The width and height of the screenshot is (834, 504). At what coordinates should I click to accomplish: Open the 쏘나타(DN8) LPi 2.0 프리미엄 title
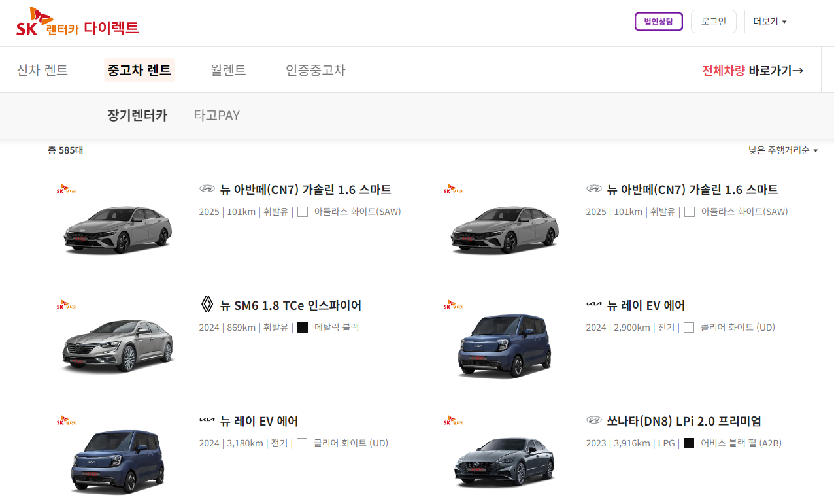(x=684, y=421)
